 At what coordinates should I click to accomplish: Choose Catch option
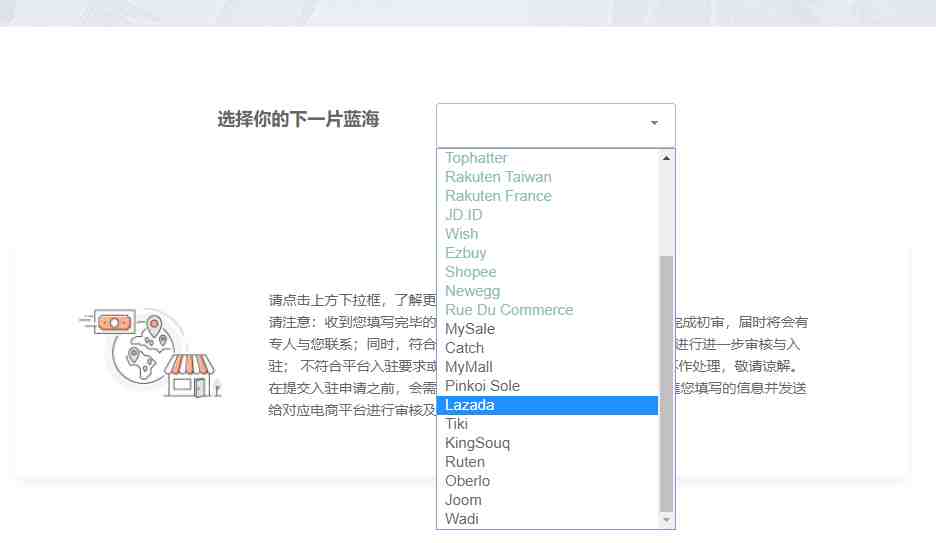click(x=547, y=348)
